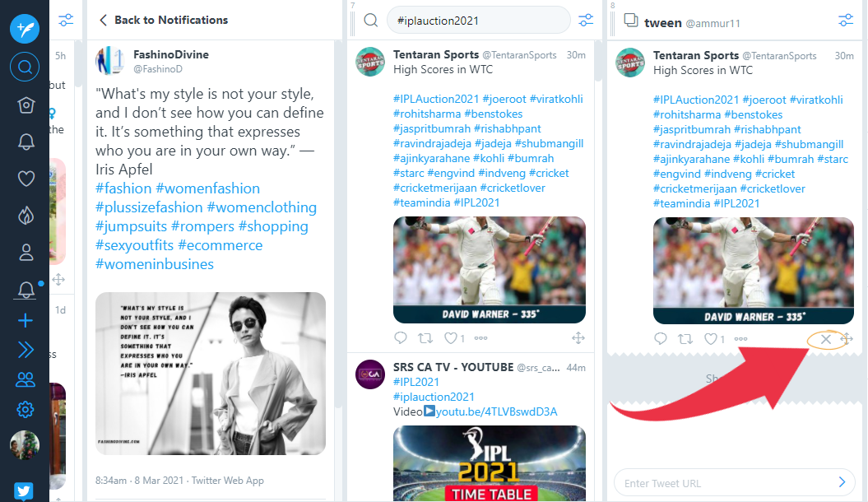Open the David Warner image in the search column

[x=490, y=270]
